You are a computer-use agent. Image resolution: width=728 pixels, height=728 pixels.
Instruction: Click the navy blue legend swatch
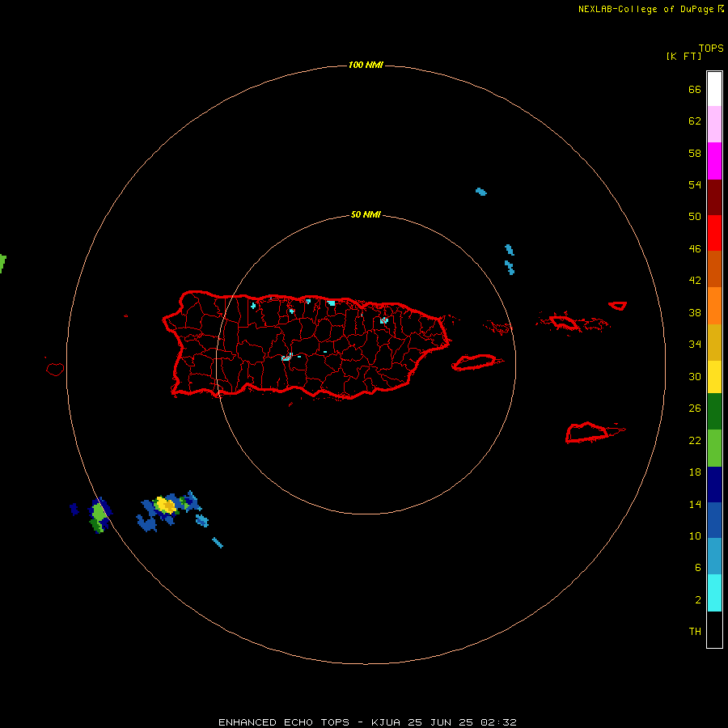tap(714, 485)
